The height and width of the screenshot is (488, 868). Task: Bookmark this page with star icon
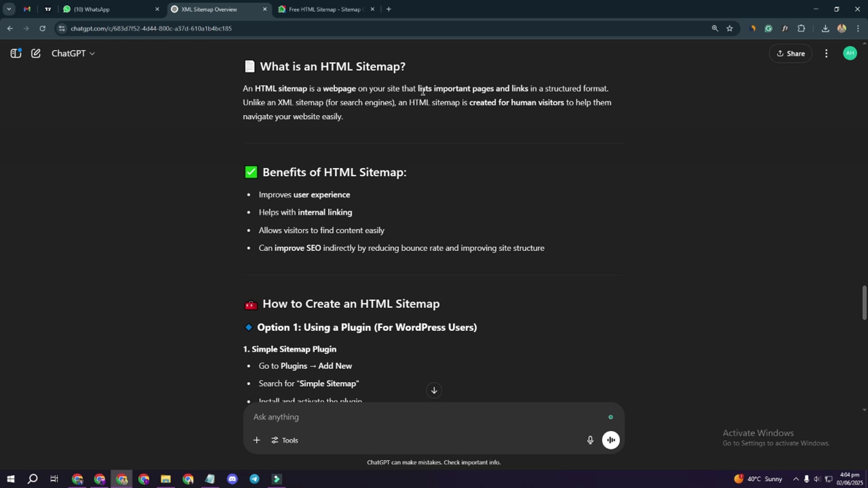pos(730,28)
